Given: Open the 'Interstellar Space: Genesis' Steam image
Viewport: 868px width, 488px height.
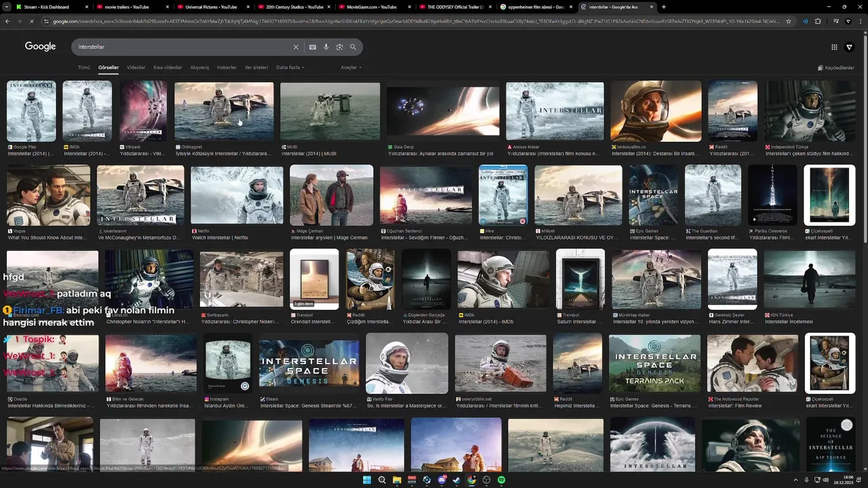Looking at the screenshot, I should tap(309, 363).
